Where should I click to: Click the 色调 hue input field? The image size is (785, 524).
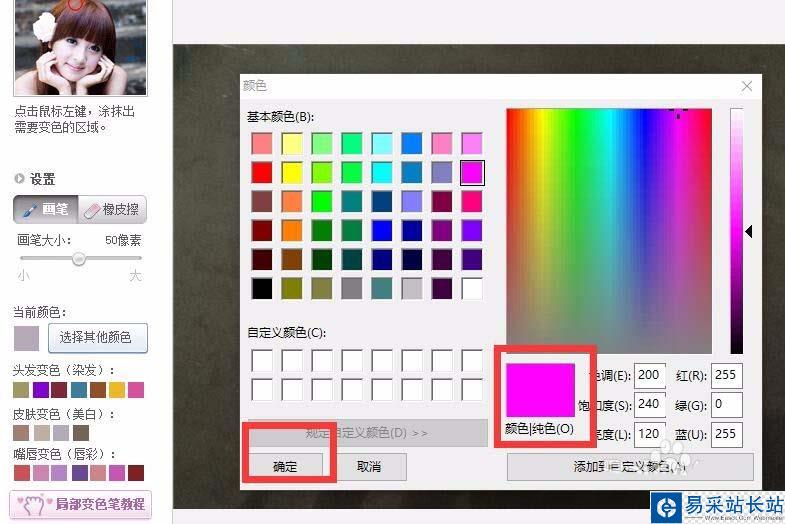click(x=650, y=375)
